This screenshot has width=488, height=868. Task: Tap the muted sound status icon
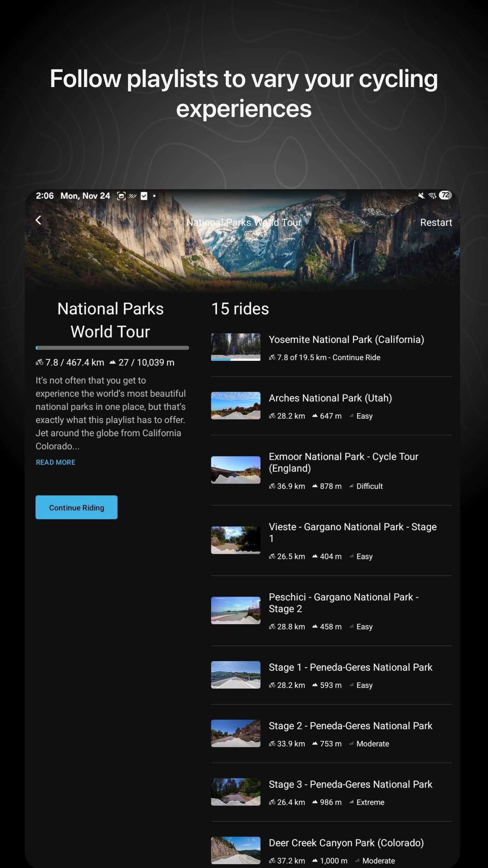421,196
